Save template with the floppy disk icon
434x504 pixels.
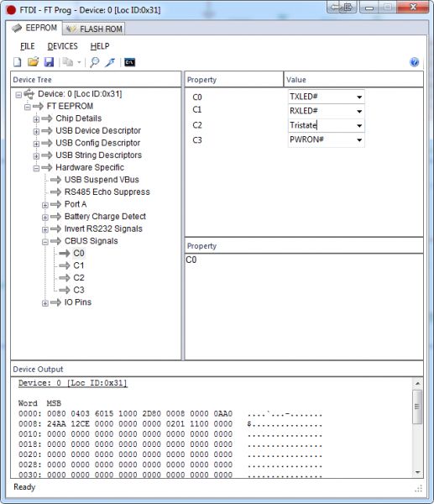49,62
